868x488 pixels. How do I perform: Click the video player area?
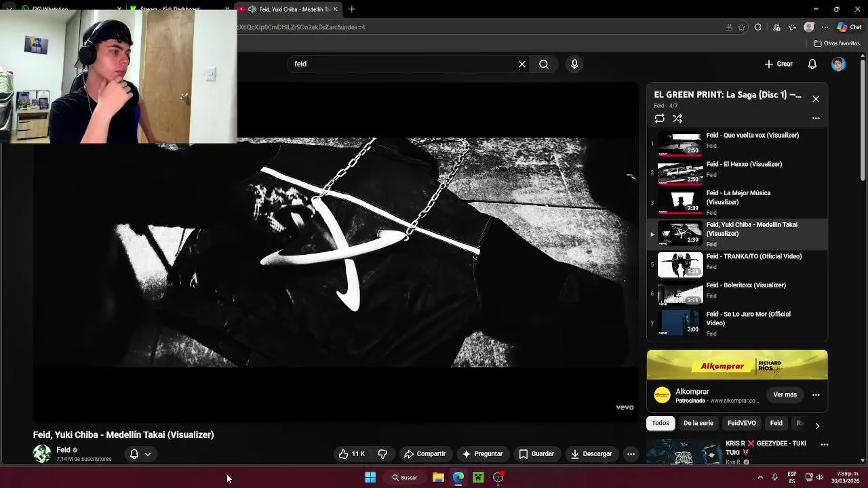pyautogui.click(x=336, y=252)
